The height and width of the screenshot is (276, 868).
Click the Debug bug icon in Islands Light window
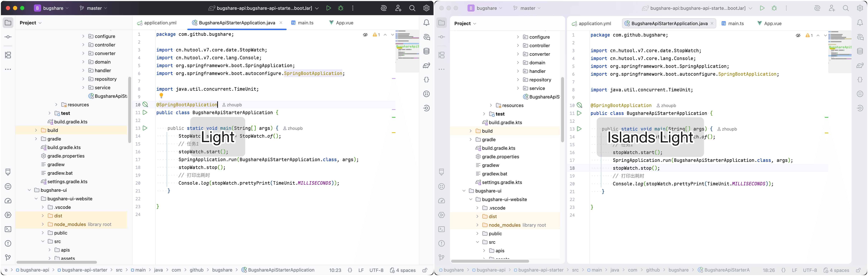coord(774,8)
